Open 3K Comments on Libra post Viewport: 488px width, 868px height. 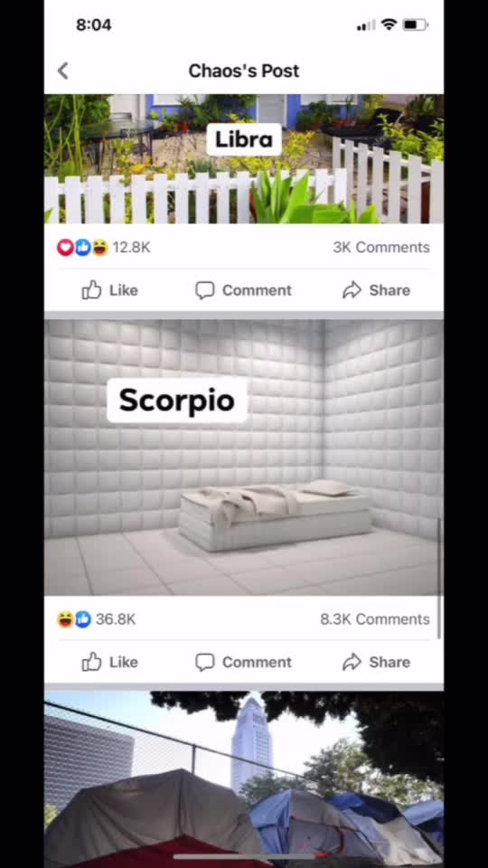381,248
